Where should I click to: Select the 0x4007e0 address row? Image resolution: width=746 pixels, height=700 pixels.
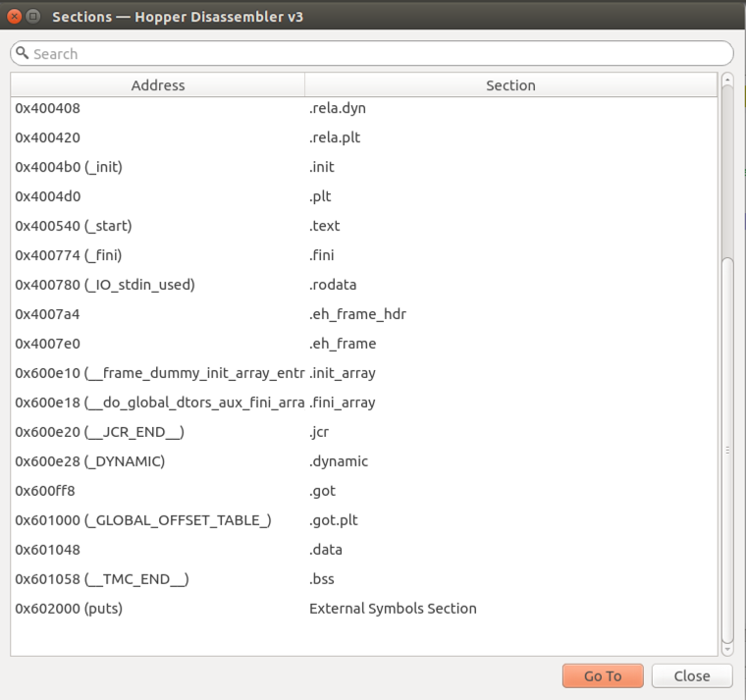click(x=47, y=344)
